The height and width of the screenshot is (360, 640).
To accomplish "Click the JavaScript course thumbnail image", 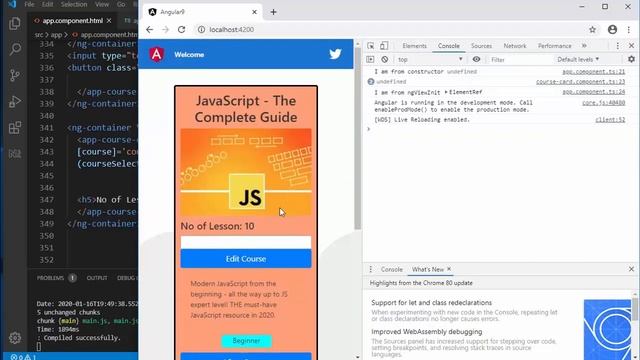I will tap(246, 172).
